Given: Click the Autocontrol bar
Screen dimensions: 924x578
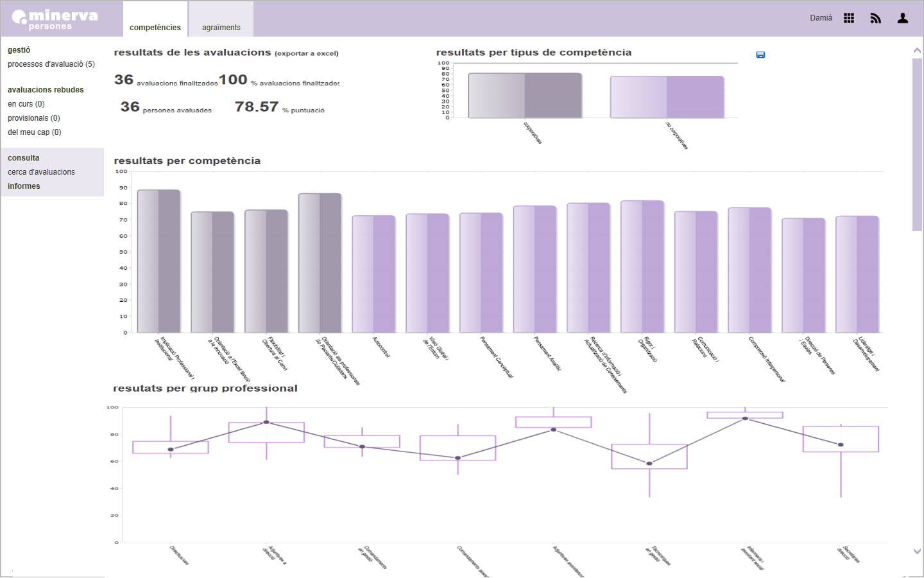Looking at the screenshot, I should pos(373,274).
